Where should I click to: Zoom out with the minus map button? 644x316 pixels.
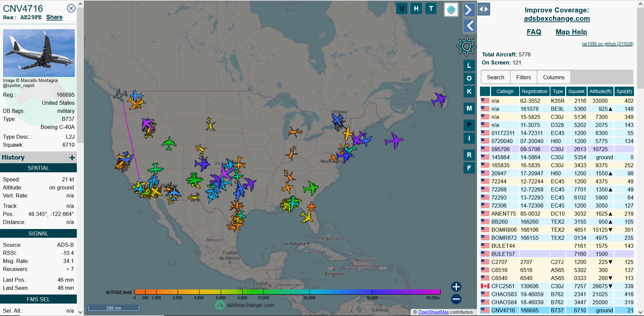pyautogui.click(x=456, y=299)
